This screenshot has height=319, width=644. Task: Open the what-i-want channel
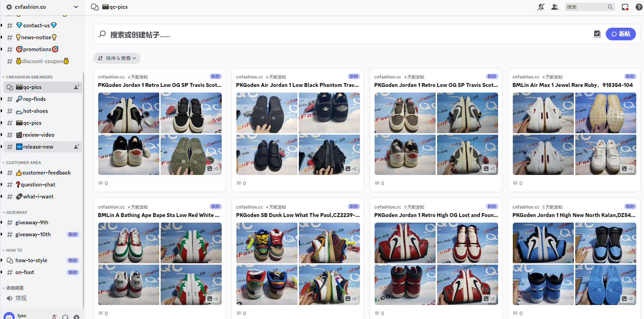[x=43, y=196]
